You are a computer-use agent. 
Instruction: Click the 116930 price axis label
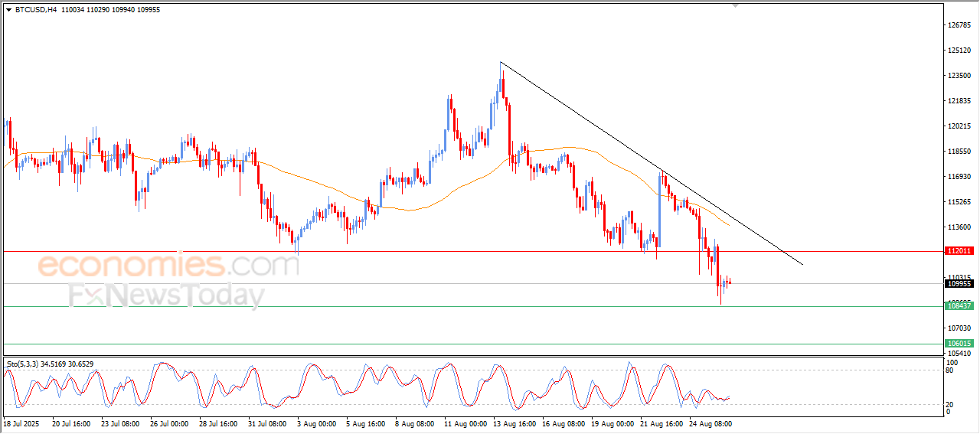[x=959, y=177]
